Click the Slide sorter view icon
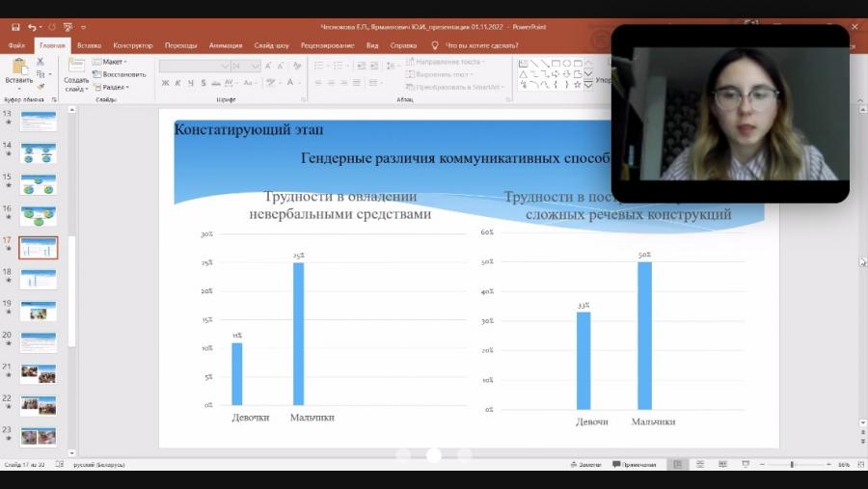The height and width of the screenshot is (489, 868). tap(700, 464)
